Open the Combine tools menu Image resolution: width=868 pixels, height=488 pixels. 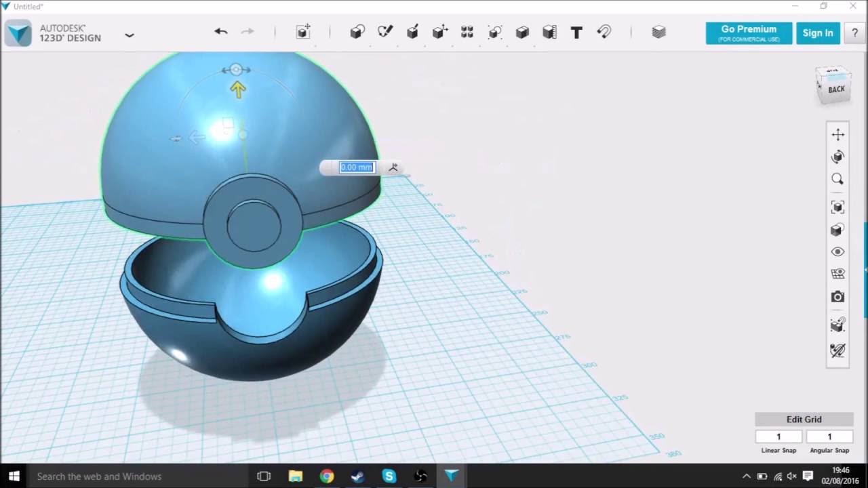pyautogui.click(x=522, y=32)
